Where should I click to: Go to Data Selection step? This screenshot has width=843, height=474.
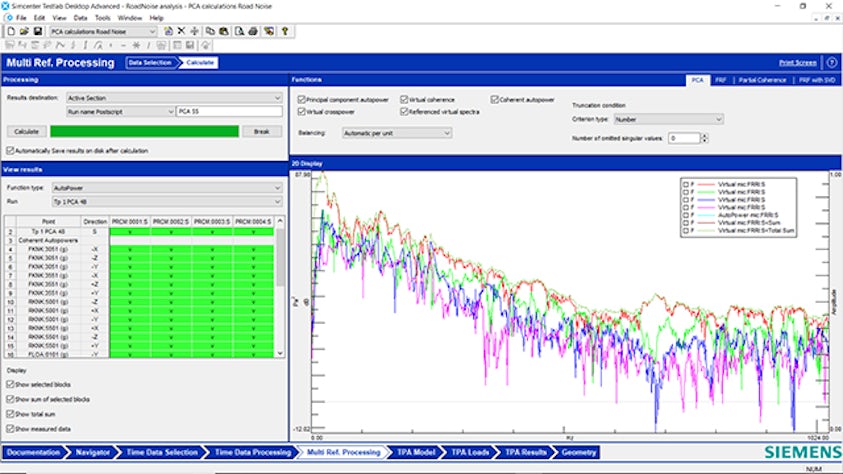150,63
